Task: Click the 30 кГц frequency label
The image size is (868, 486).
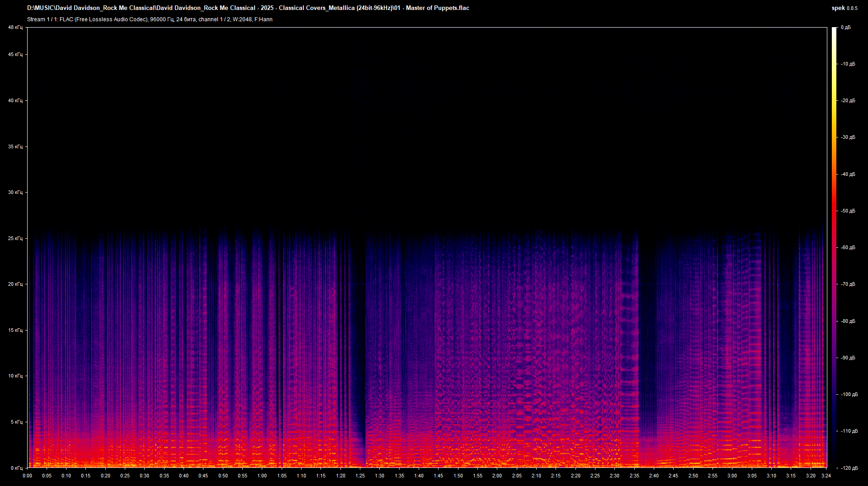Action: pyautogui.click(x=15, y=193)
